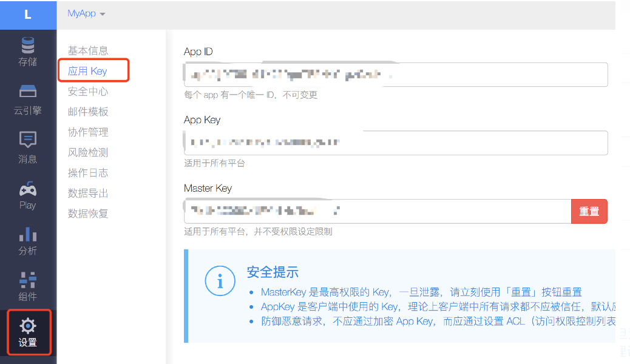The image size is (630, 364).
Task: Click the Master Key input field
Action: [377, 211]
